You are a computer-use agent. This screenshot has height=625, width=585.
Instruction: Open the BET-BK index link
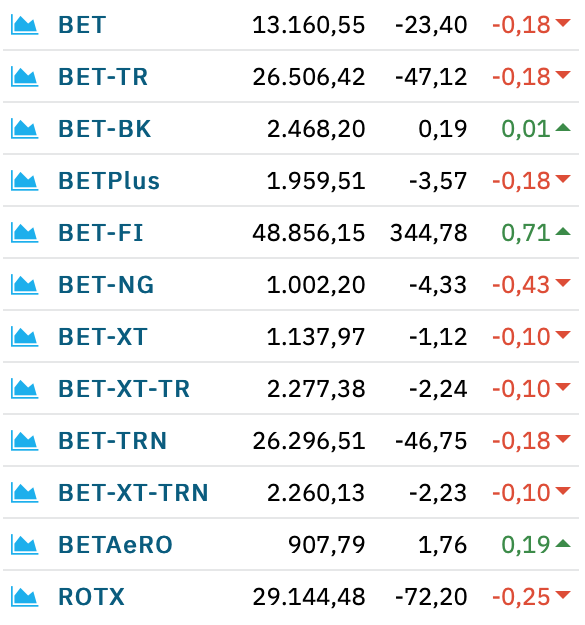pos(105,129)
